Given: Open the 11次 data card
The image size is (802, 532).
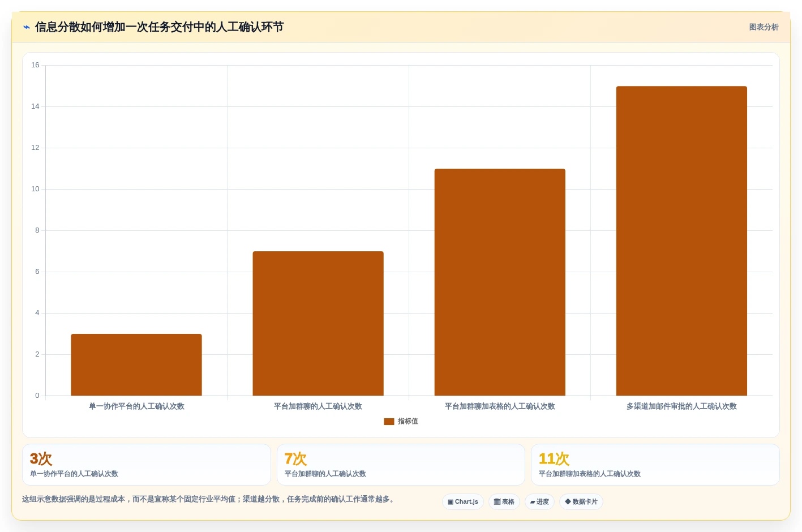Looking at the screenshot, I should coord(655,465).
